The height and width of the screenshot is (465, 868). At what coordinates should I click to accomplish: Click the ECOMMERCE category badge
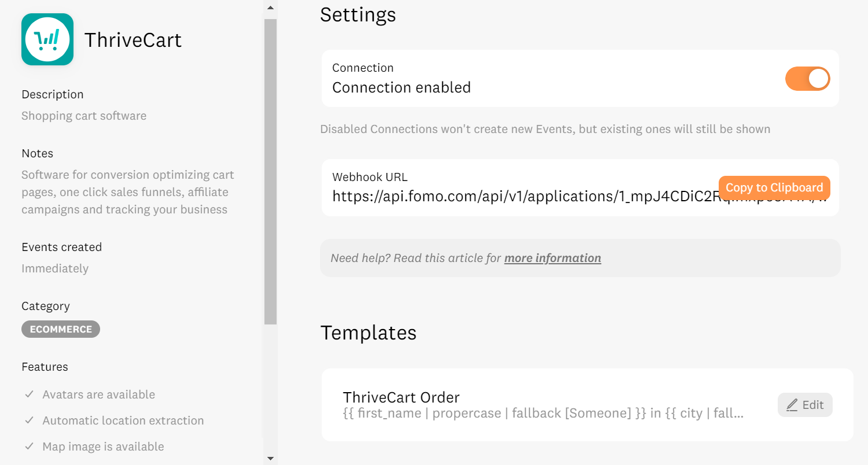coord(61,329)
